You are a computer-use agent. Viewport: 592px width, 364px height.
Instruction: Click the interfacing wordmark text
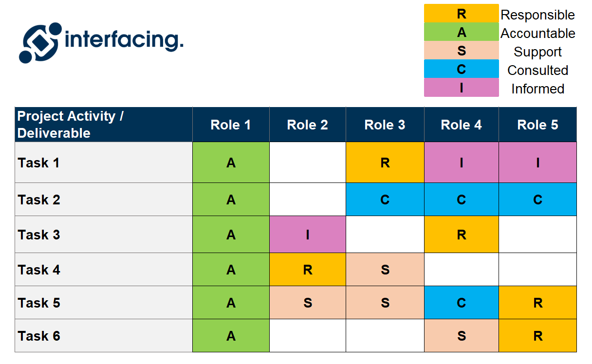(124, 41)
